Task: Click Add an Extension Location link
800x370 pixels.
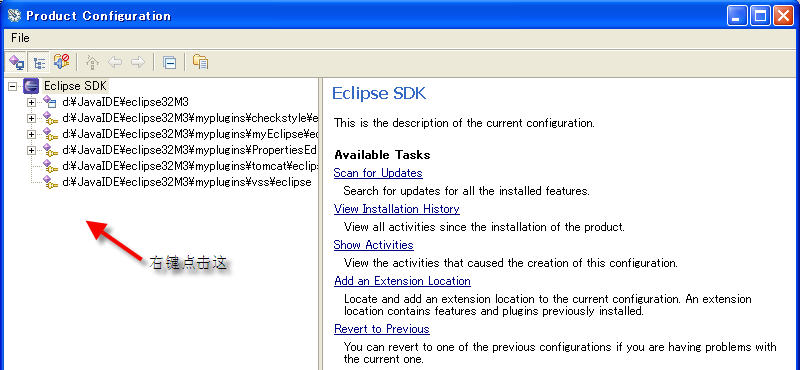Action: [403, 281]
